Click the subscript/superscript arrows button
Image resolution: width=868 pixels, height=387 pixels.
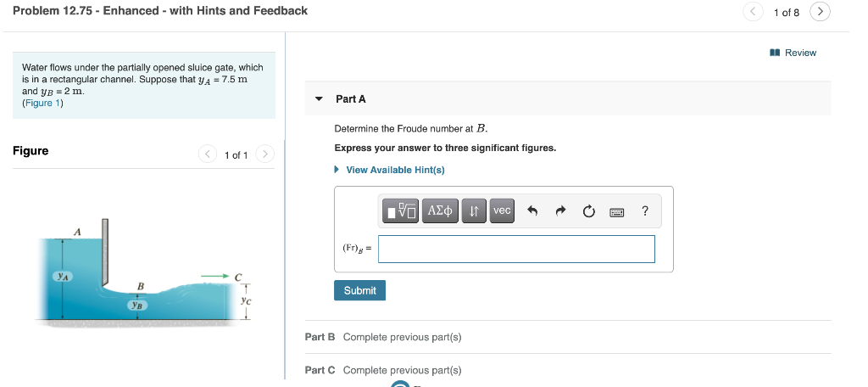point(475,210)
